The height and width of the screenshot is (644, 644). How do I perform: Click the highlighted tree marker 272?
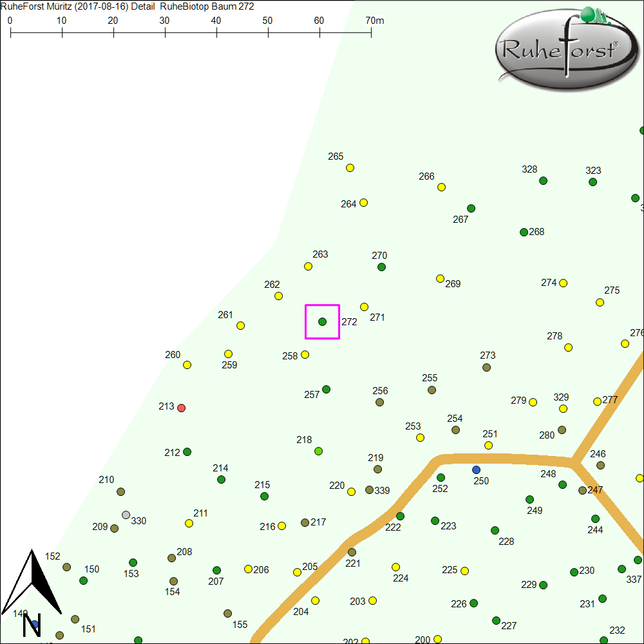tap(322, 321)
